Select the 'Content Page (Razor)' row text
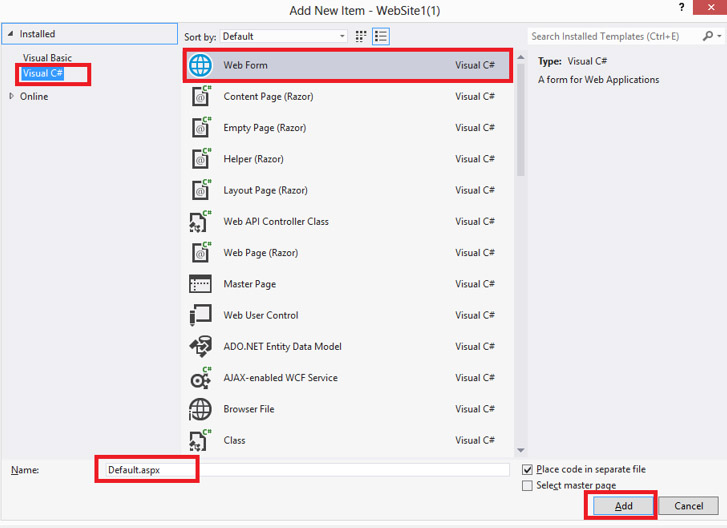Screen dimensions: 727x528 point(268,96)
